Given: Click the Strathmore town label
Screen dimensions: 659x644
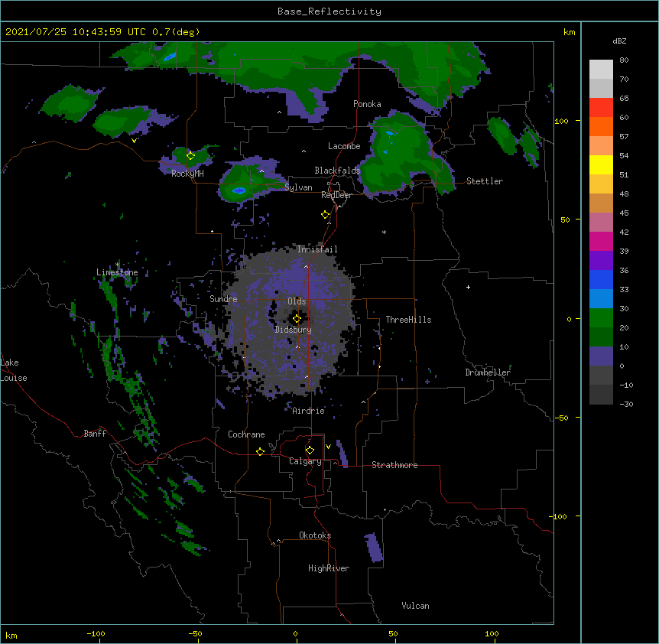Looking at the screenshot, I should [394, 465].
